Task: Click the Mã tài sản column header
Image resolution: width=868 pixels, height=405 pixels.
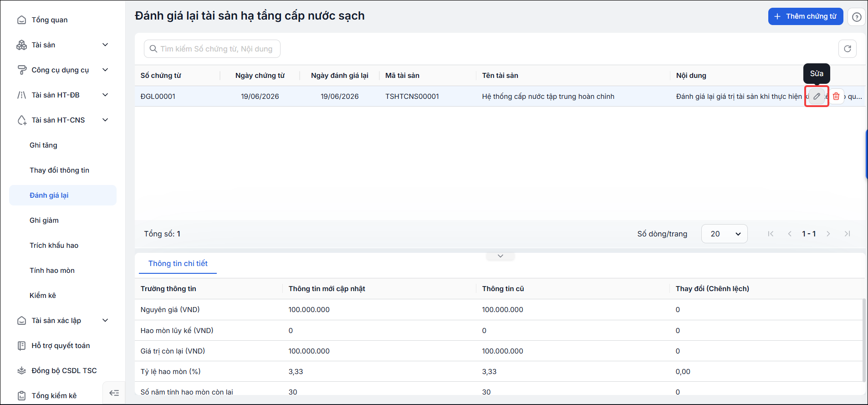Action: point(403,76)
